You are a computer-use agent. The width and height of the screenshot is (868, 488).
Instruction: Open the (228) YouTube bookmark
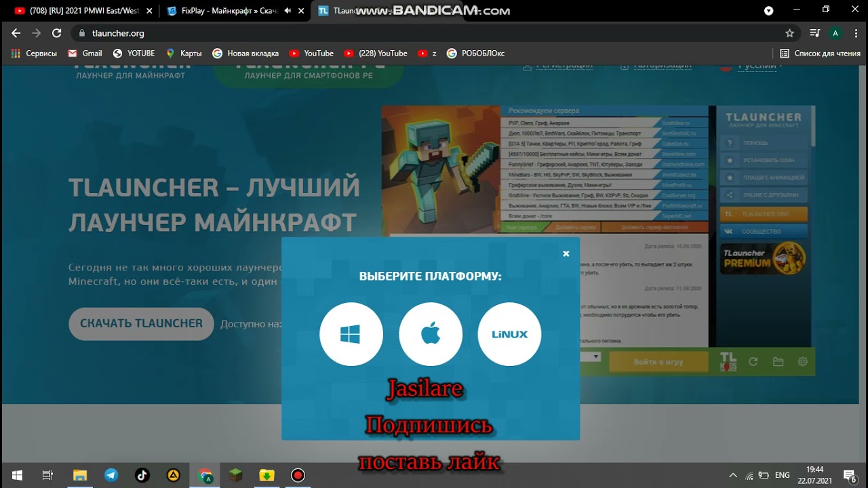(376, 54)
